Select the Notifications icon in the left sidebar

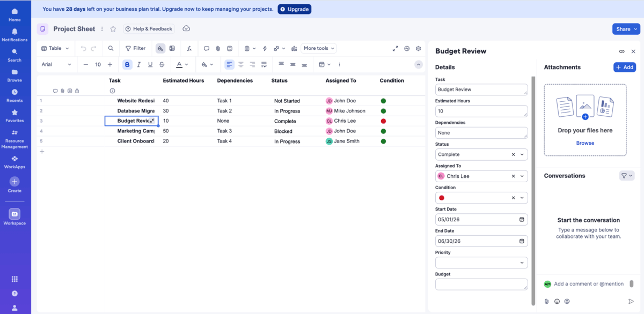tap(14, 34)
